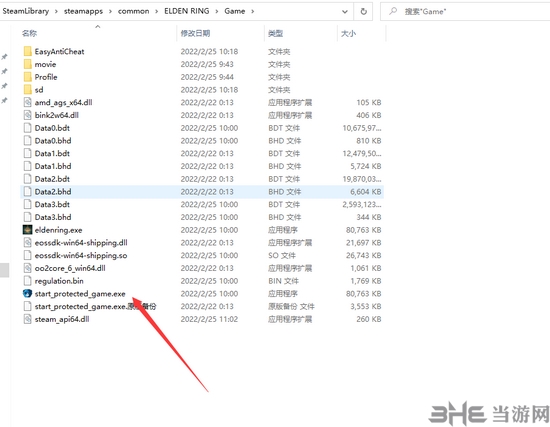Select the file name regulation.bin
Viewport: 550px width, 427px height.
(59, 281)
